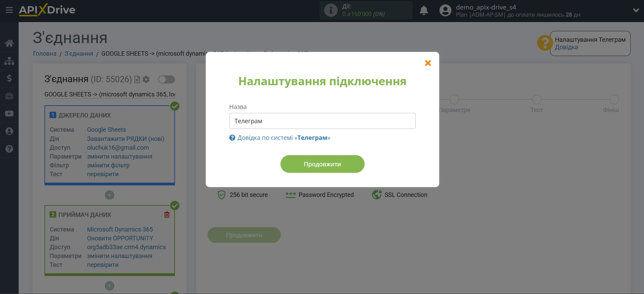Select the Тест step marker
The width and height of the screenshot is (644, 294).
[x=536, y=99]
